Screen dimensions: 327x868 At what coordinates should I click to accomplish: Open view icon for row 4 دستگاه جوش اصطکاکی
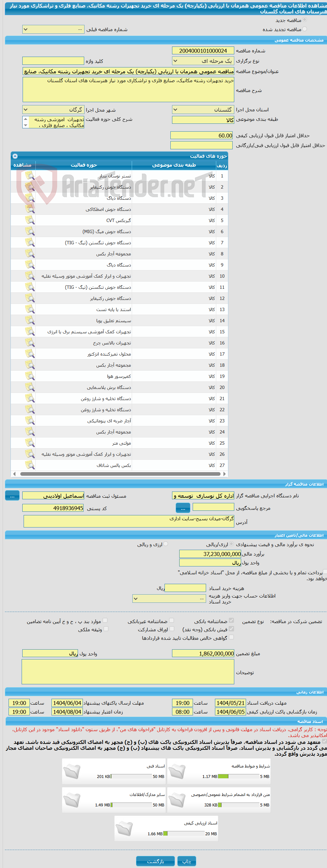(x=30, y=209)
